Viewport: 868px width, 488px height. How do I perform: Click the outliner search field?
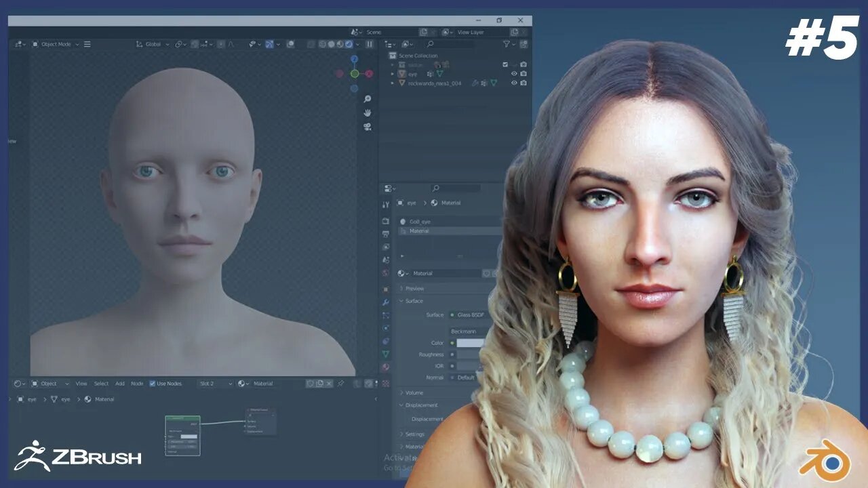pos(449,44)
